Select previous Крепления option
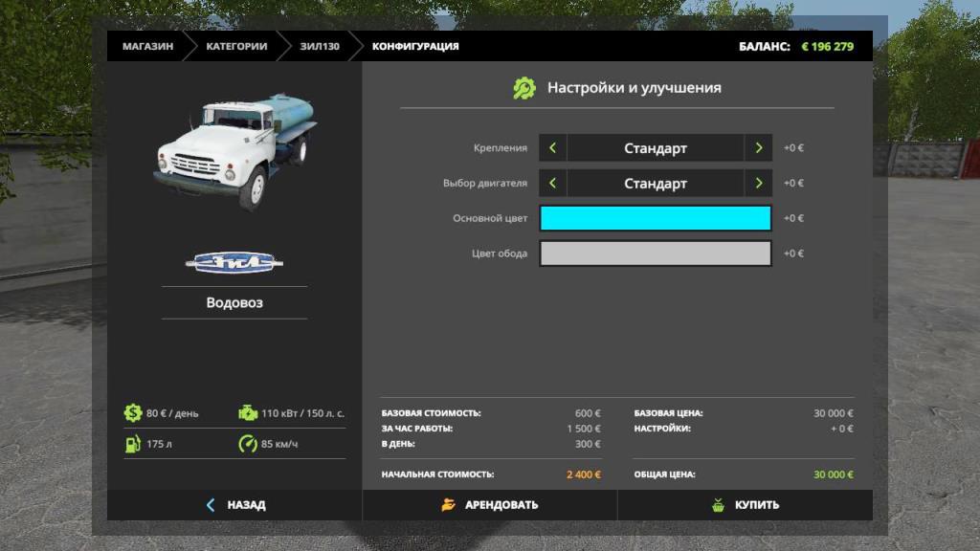This screenshot has width=980, height=551. [552, 148]
